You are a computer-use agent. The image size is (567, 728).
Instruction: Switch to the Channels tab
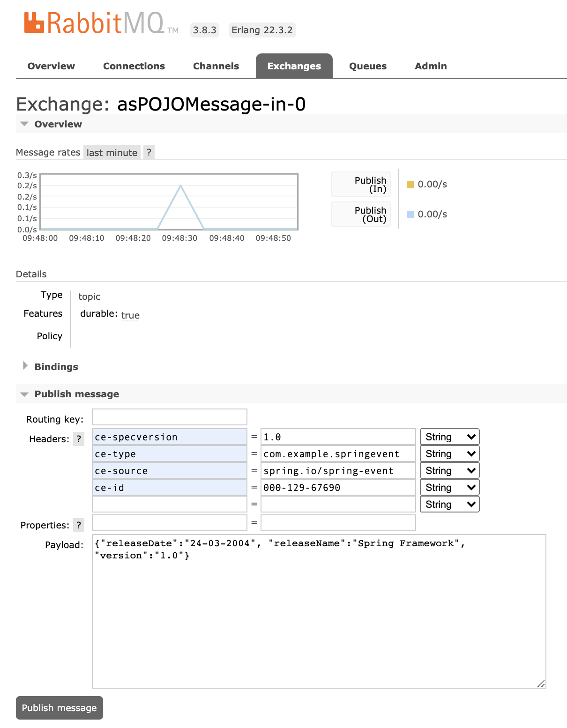click(x=216, y=66)
